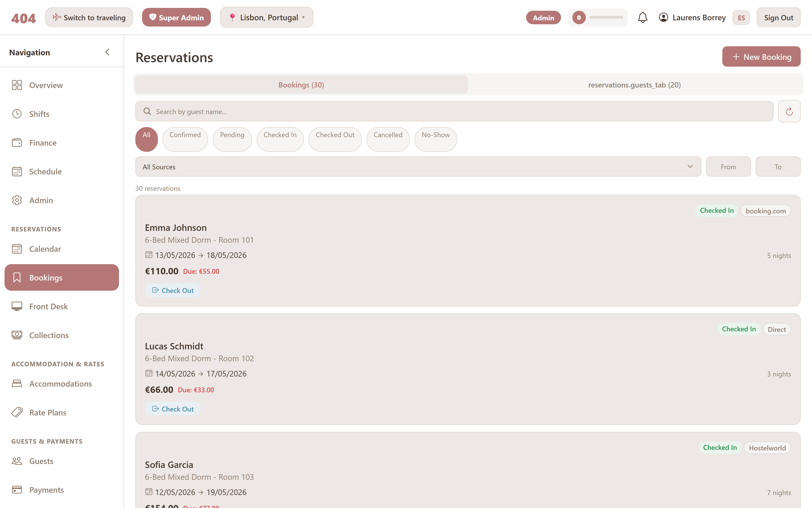Filter by Pending status
The width and height of the screenshot is (812, 508).
232,139
